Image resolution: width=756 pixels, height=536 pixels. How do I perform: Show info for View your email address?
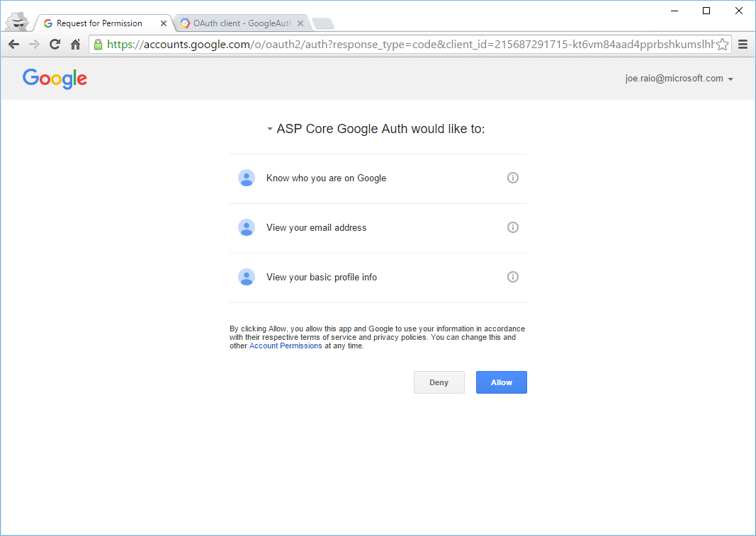512,227
